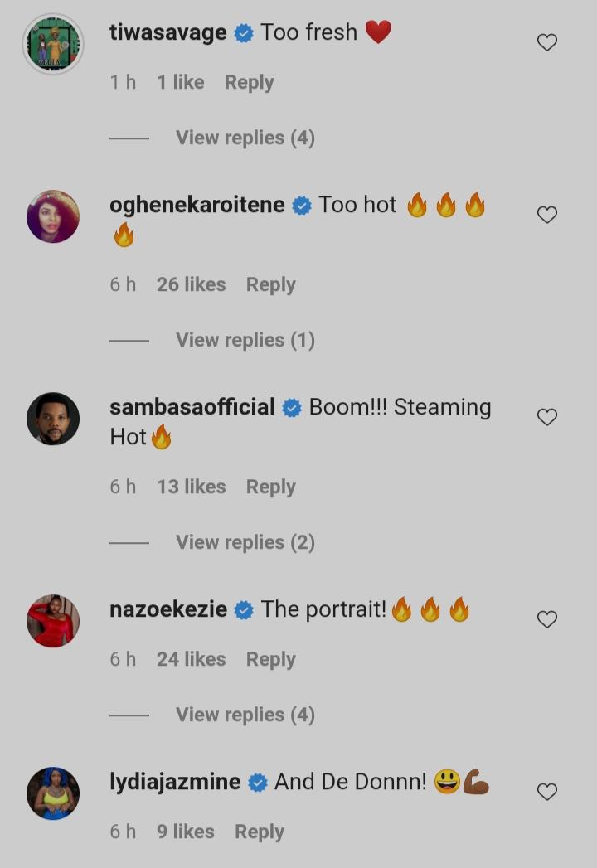597x868 pixels.
Task: Like ogheneKaroitene's comment with the heart
Action: click(x=546, y=215)
